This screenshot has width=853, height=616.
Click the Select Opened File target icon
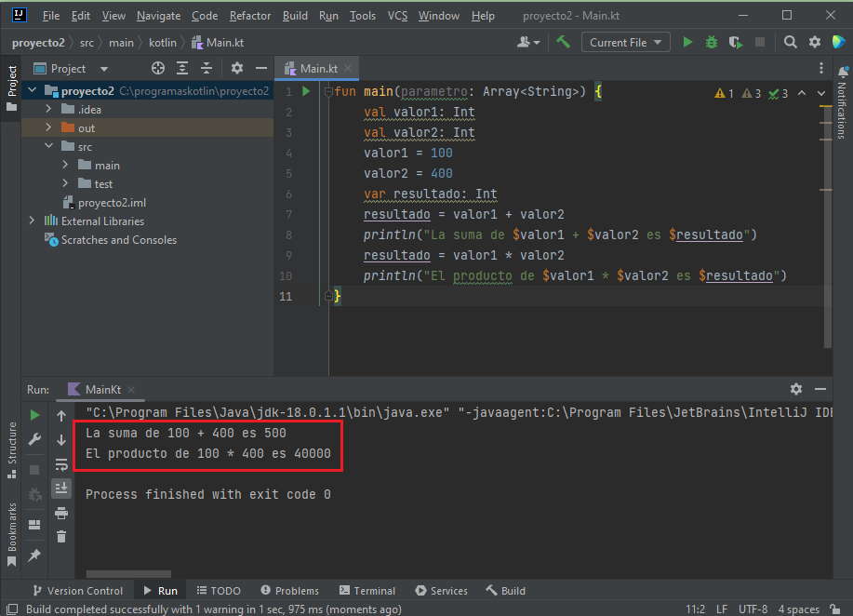[158, 68]
